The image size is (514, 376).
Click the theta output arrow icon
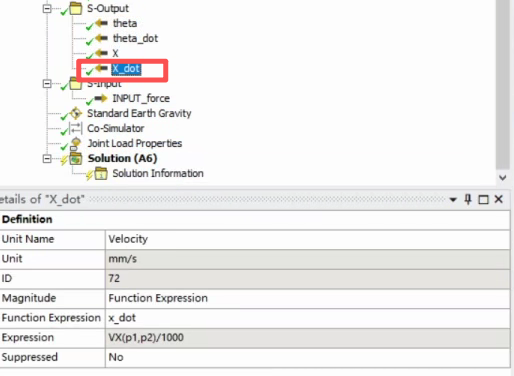point(101,23)
